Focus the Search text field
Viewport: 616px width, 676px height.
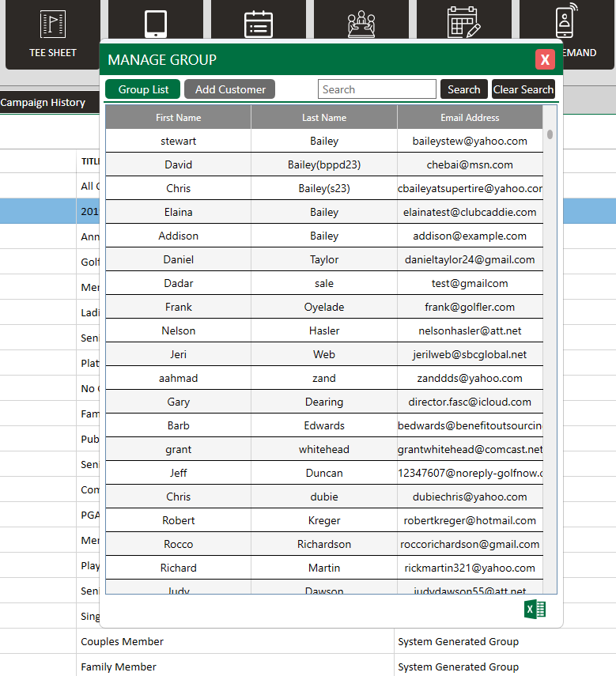pyautogui.click(x=377, y=89)
